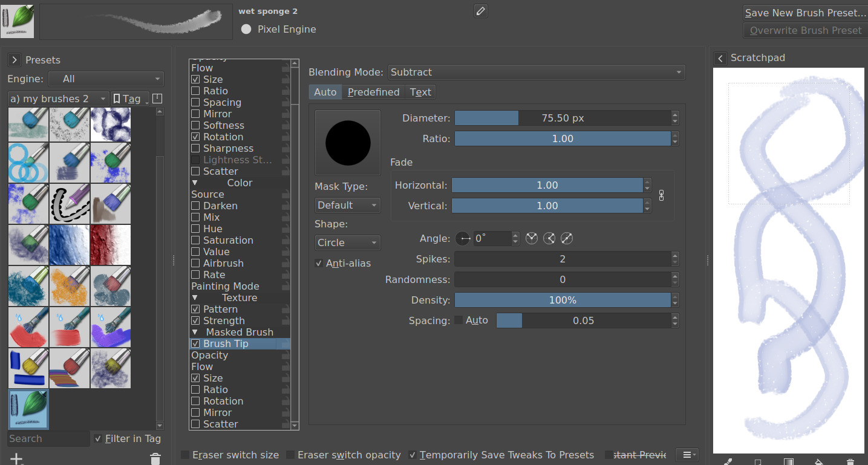This screenshot has height=465, width=868.
Task: Switch to the Predefined brush tip tab
Action: click(373, 92)
